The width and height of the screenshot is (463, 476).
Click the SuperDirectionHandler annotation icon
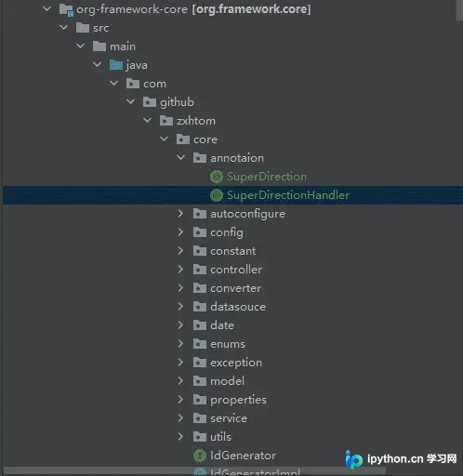click(x=217, y=195)
